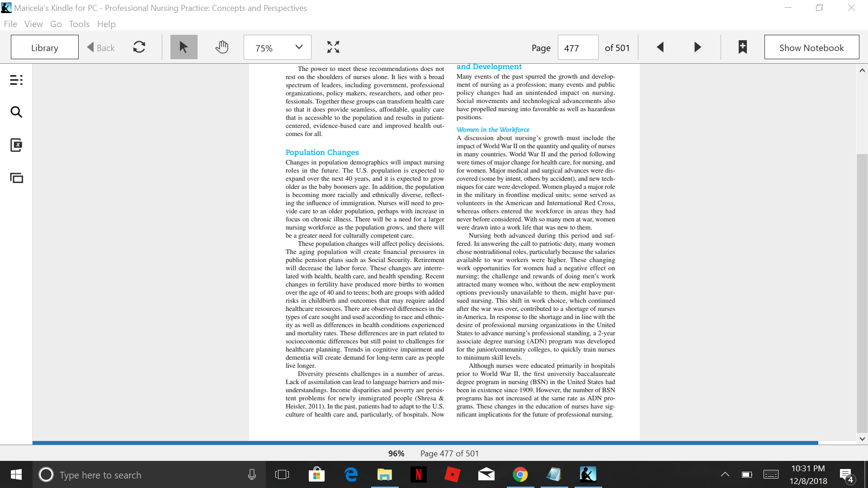Screen dimensions: 868x488
Task: Click the sync refresh icon
Action: pos(139,47)
